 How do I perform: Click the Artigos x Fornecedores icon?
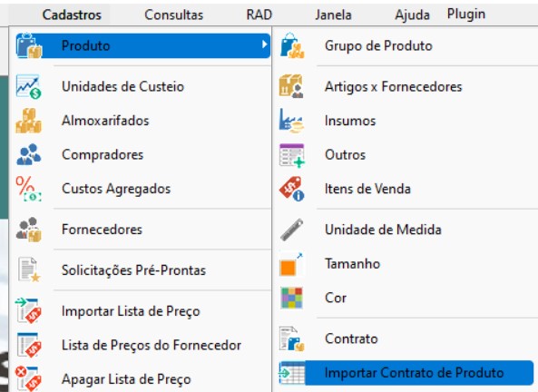[291, 86]
